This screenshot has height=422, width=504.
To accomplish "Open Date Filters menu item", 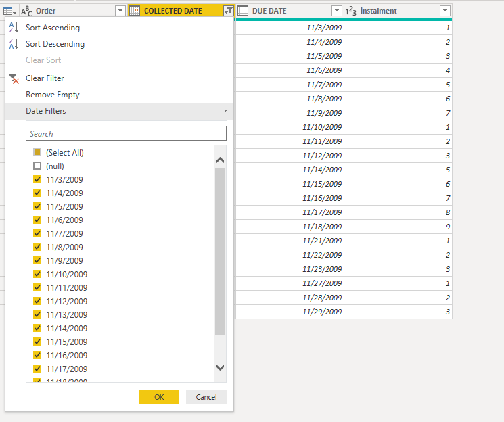I will tap(119, 111).
